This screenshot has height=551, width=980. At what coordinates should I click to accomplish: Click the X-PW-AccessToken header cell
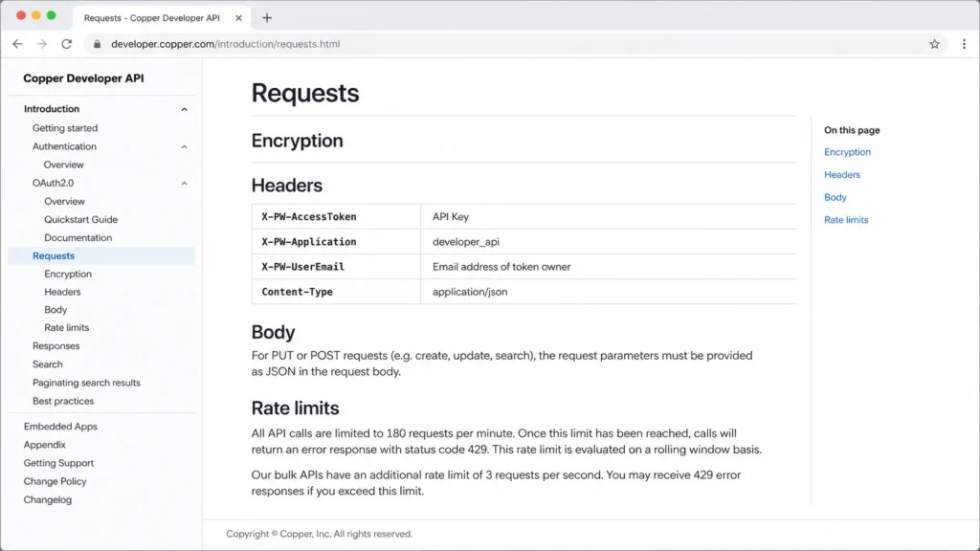[336, 217]
